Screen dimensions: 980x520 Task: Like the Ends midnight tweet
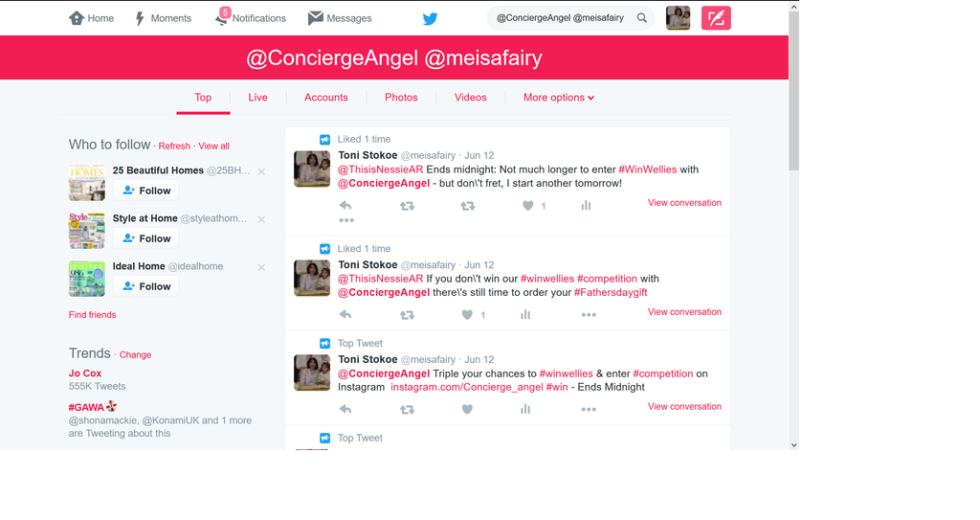click(x=528, y=205)
